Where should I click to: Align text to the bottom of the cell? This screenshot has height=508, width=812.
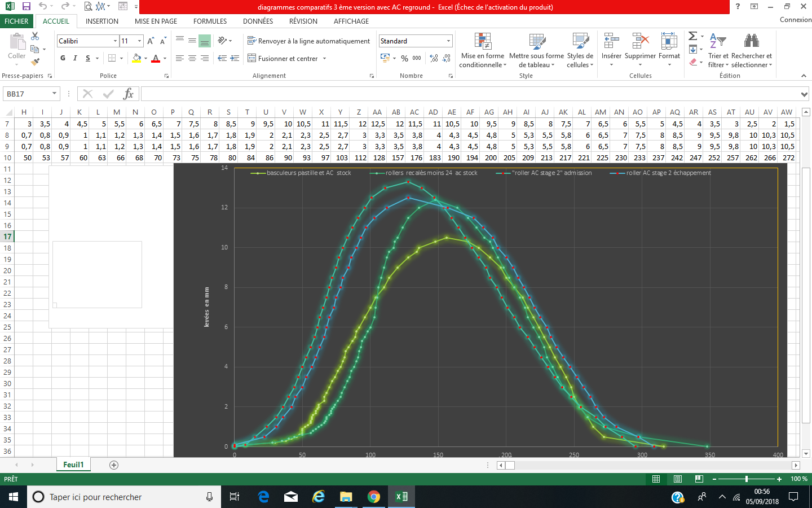coord(205,41)
